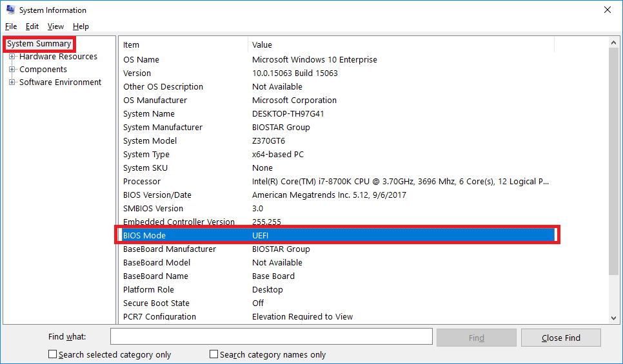This screenshot has width=623, height=364.
Task: Click the vertical scrollbar thumb
Action: tap(613, 161)
